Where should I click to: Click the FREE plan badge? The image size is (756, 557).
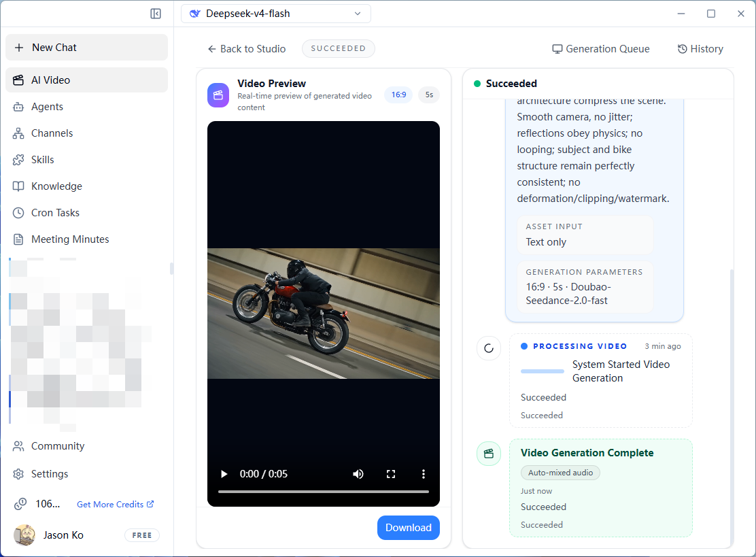pos(141,535)
